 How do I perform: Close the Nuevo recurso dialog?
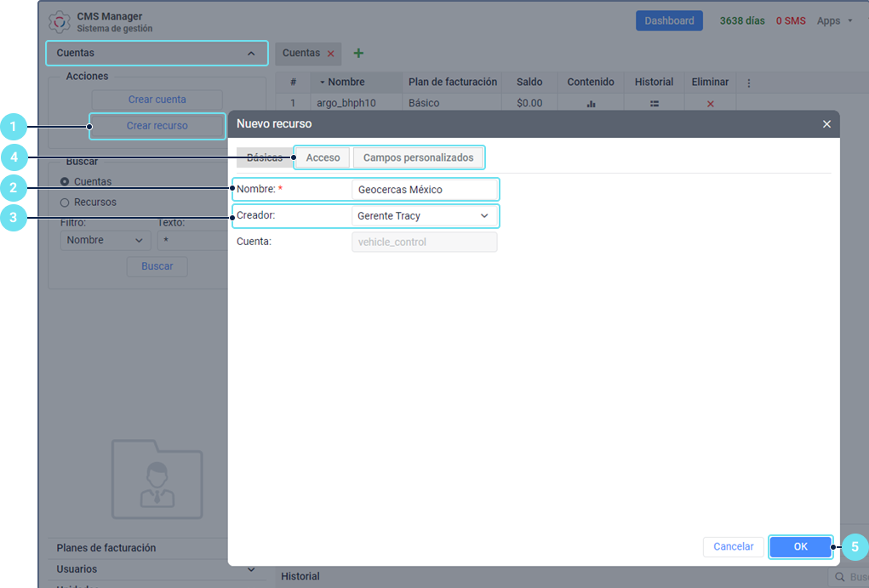[x=826, y=124]
